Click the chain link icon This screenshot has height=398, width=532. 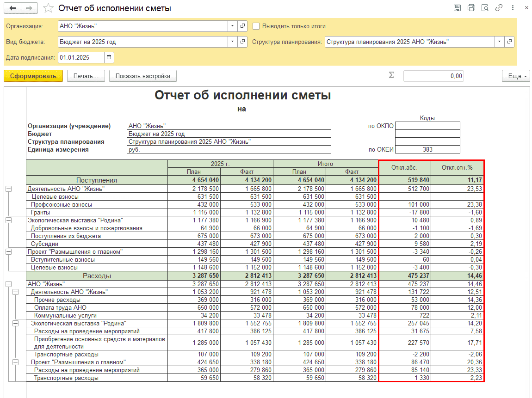pyautogui.click(x=499, y=8)
